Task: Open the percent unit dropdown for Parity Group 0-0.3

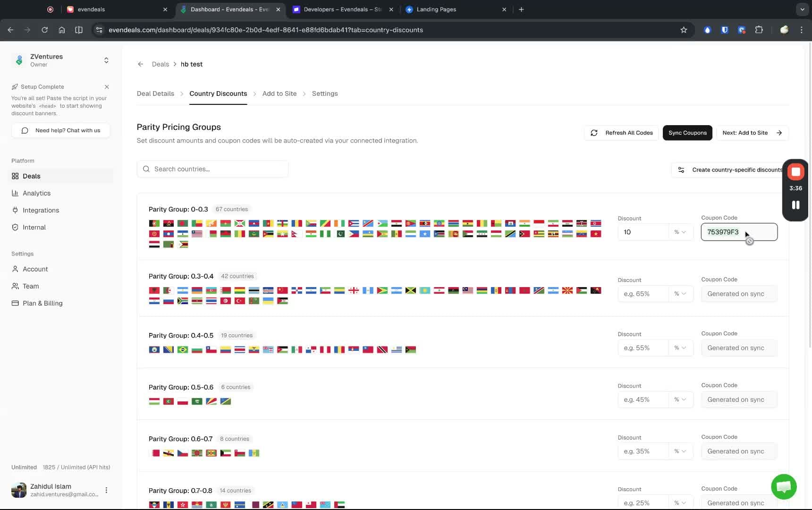Action: (680, 232)
